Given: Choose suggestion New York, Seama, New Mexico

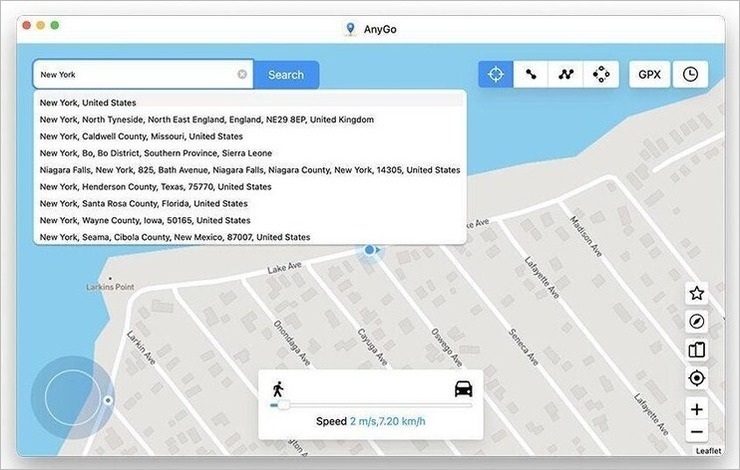Looking at the screenshot, I should click(x=250, y=237).
